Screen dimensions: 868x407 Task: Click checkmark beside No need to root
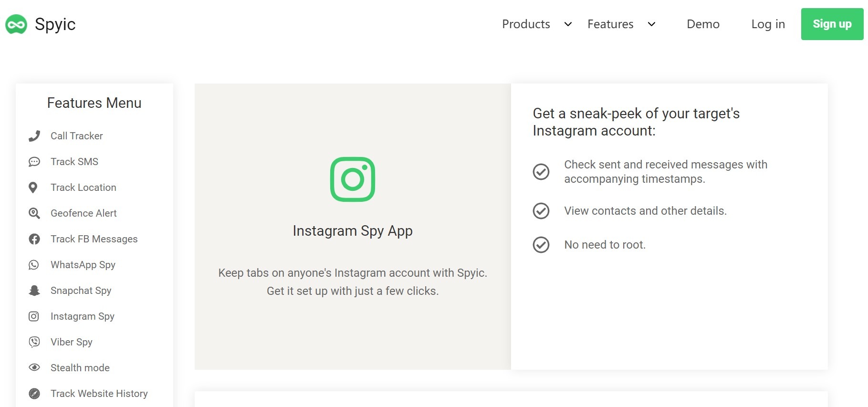coord(541,245)
